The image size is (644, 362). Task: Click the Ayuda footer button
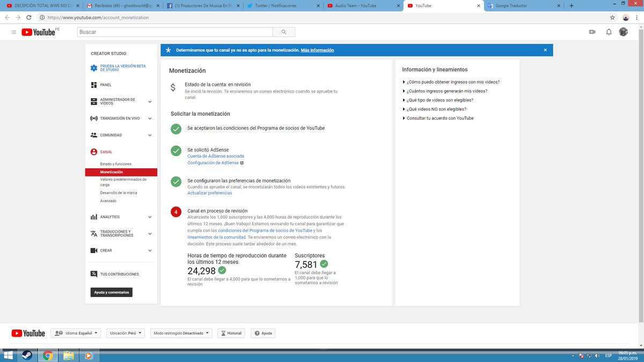pos(262,333)
